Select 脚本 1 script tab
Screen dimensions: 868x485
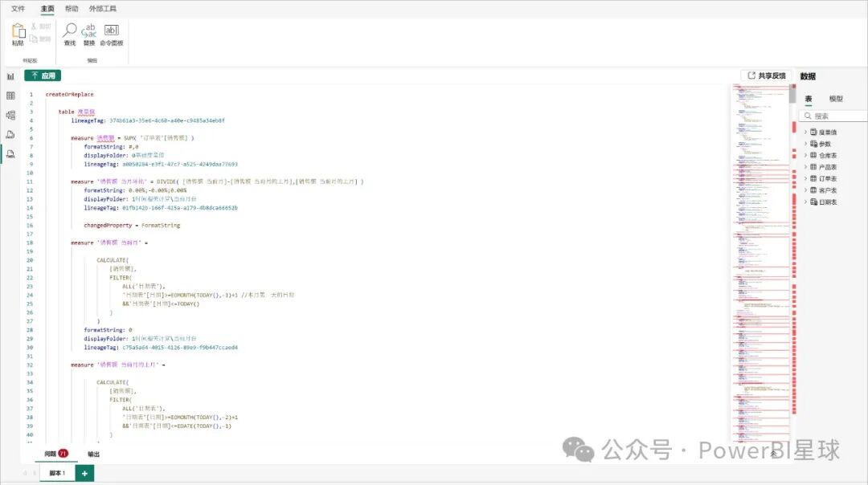click(x=57, y=474)
